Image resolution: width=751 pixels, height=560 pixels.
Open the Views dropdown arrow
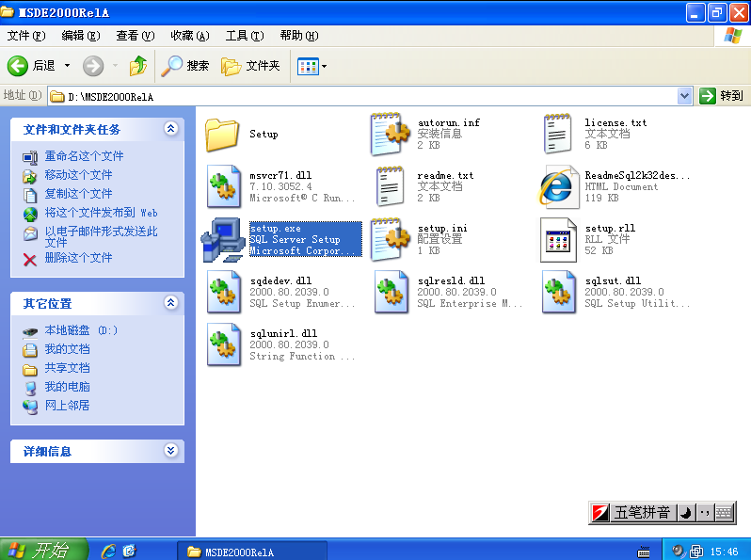tap(325, 66)
